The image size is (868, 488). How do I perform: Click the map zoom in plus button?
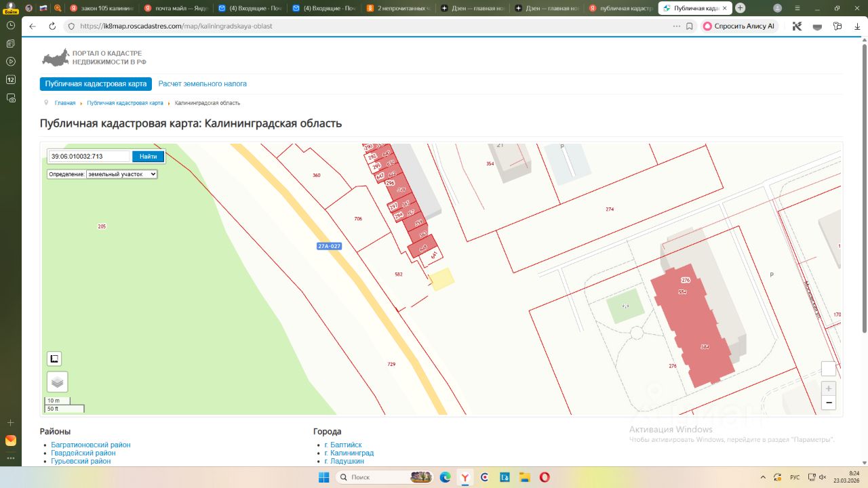828,389
